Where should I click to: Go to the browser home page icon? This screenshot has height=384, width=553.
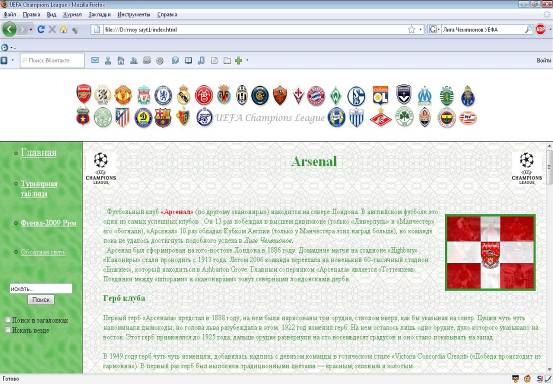pos(63,29)
